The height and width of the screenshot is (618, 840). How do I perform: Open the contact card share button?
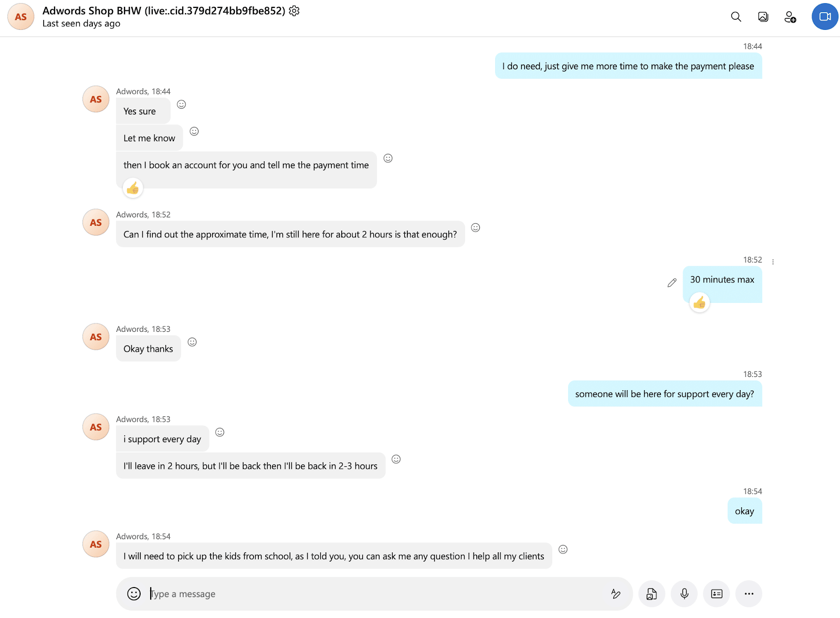pyautogui.click(x=717, y=593)
